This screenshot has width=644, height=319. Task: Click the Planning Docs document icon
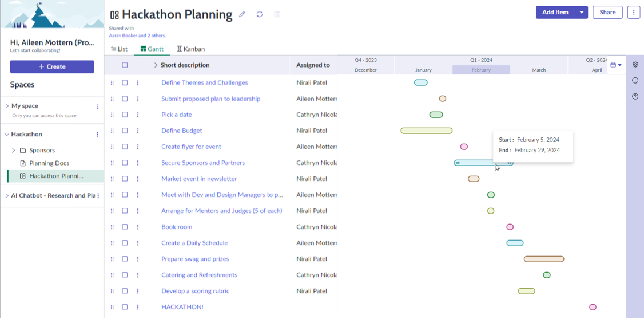point(23,163)
